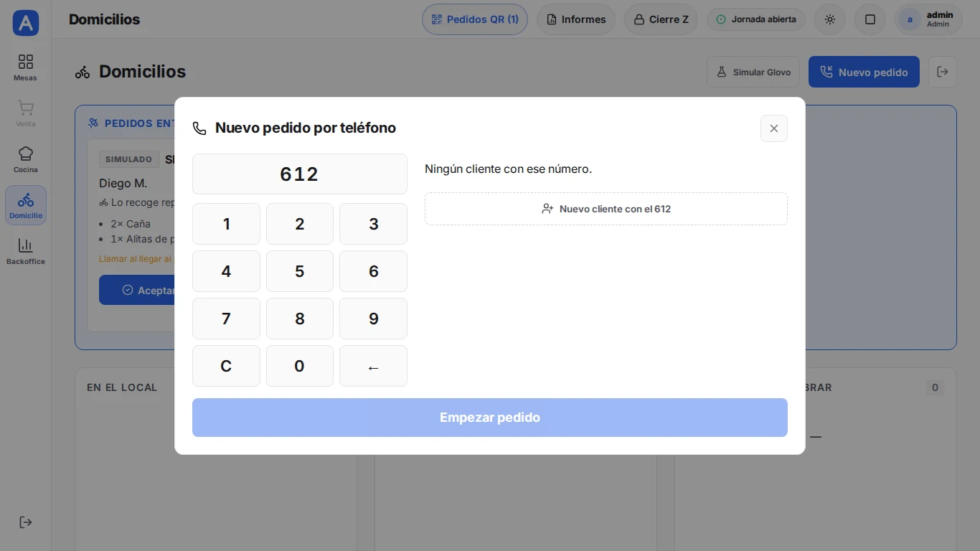Viewport: 980px width, 551px height.
Task: Click the Nuevo pedido button
Action: pos(864,72)
